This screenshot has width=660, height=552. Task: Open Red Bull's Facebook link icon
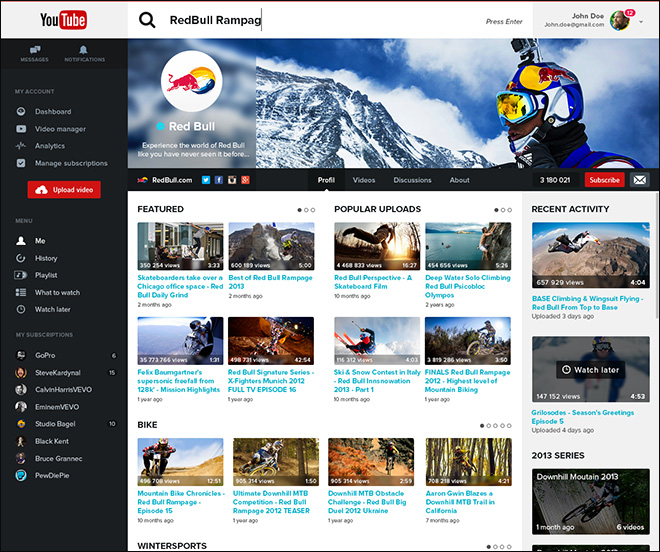pos(219,180)
